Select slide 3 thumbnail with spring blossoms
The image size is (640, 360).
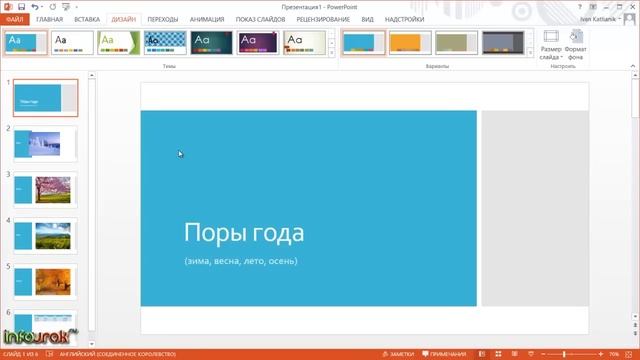[x=45, y=190]
